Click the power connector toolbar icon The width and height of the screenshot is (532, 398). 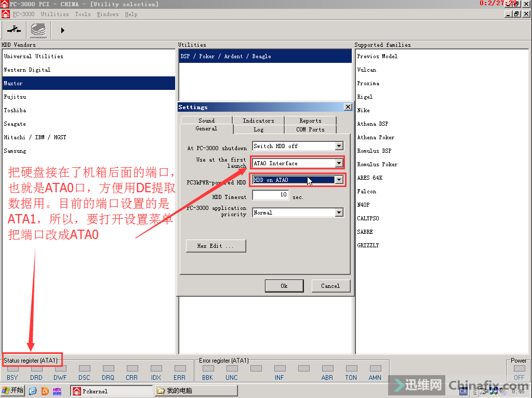14,30
